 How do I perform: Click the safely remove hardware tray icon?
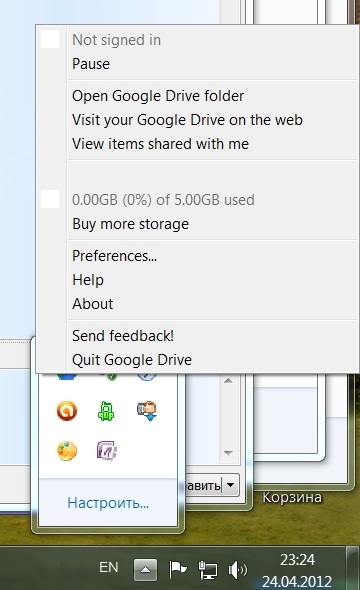pyautogui.click(x=147, y=411)
